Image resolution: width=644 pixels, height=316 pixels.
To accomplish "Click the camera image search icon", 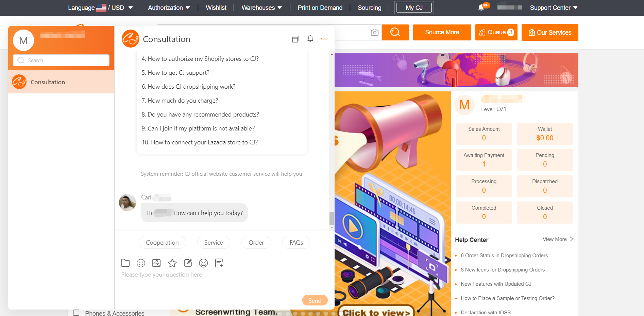I will [x=374, y=32].
